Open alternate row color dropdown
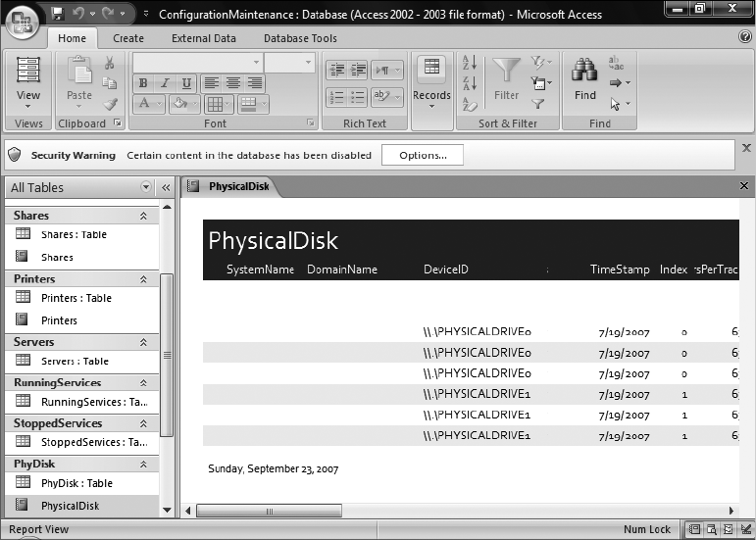This screenshot has height=540, width=756. tap(253, 104)
